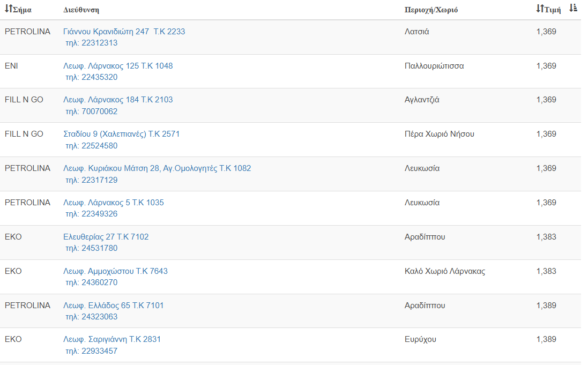The image size is (588, 365).
Task: Click PETROLINA brand in Κυριάκου Μάτση row
Action: [27, 168]
